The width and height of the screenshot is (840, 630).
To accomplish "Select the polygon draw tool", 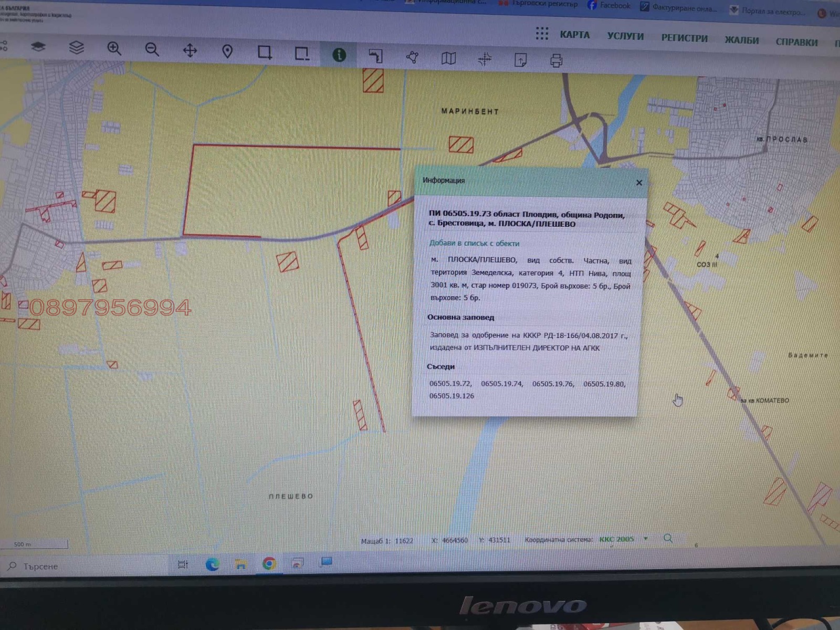I will click(x=413, y=57).
